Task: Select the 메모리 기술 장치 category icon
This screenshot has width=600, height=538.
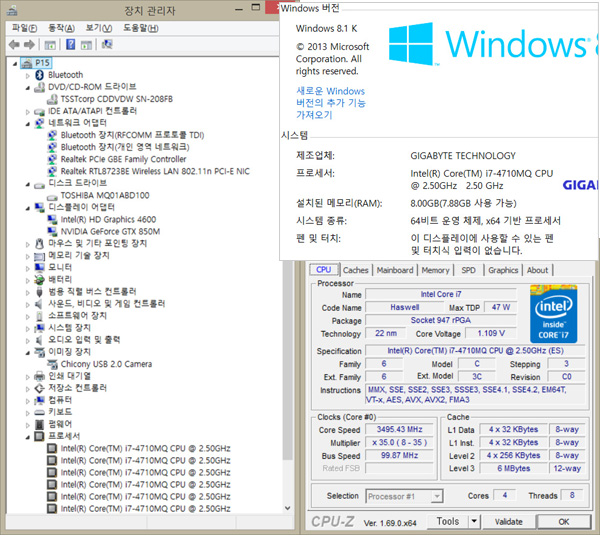Action: 39,256
